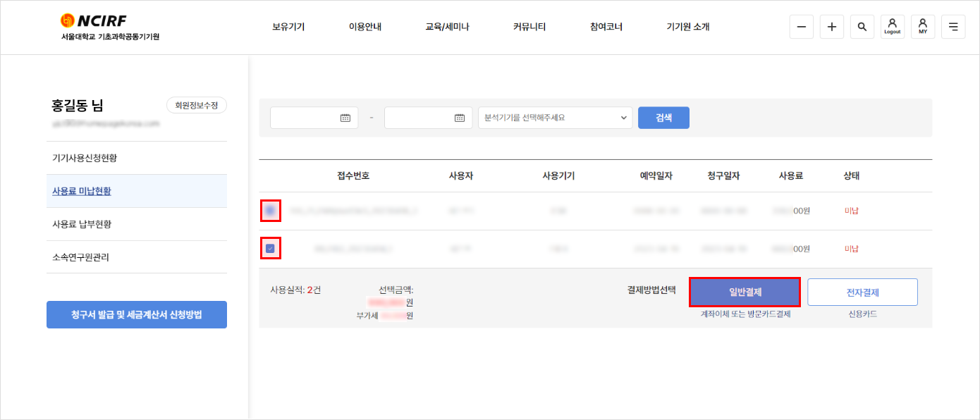The image size is (980, 420).
Task: Uncheck the second unpaid row checkbox
Action: pos(271,248)
